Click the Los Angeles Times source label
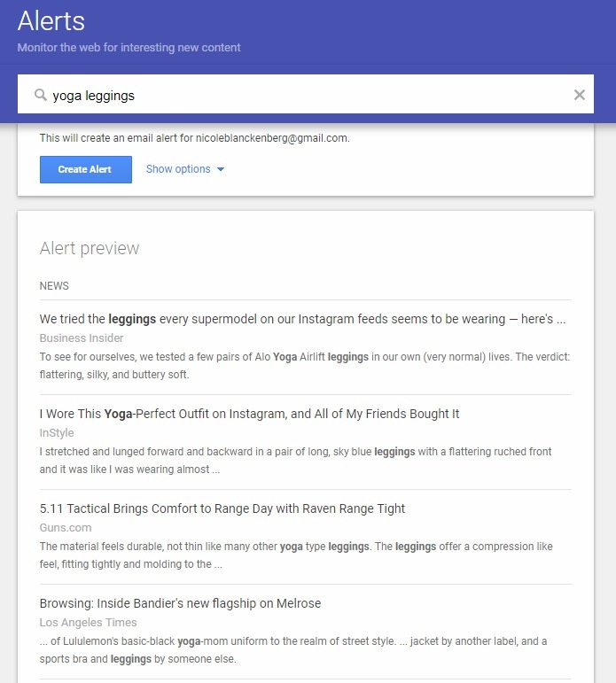The height and width of the screenshot is (683, 616). (88, 623)
